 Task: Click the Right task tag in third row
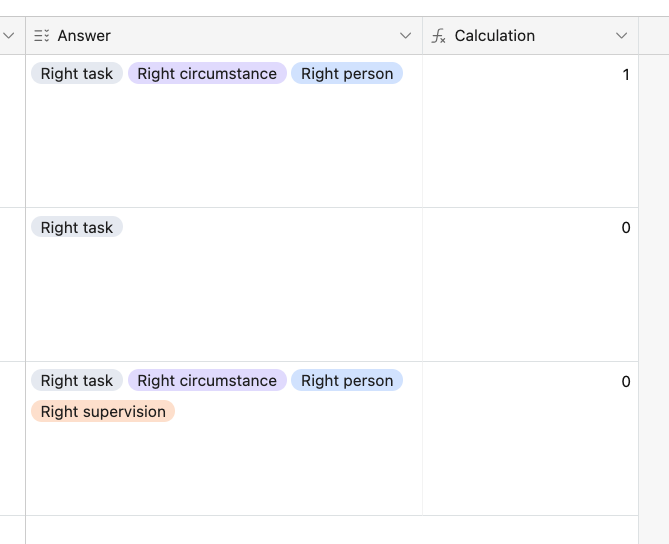[77, 380]
